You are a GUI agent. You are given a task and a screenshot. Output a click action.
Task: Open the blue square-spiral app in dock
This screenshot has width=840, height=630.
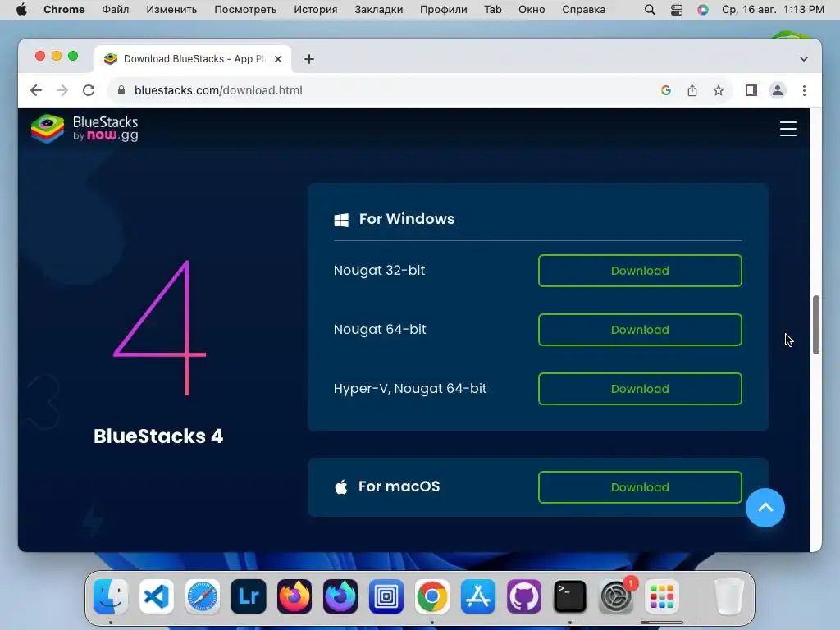(x=386, y=596)
